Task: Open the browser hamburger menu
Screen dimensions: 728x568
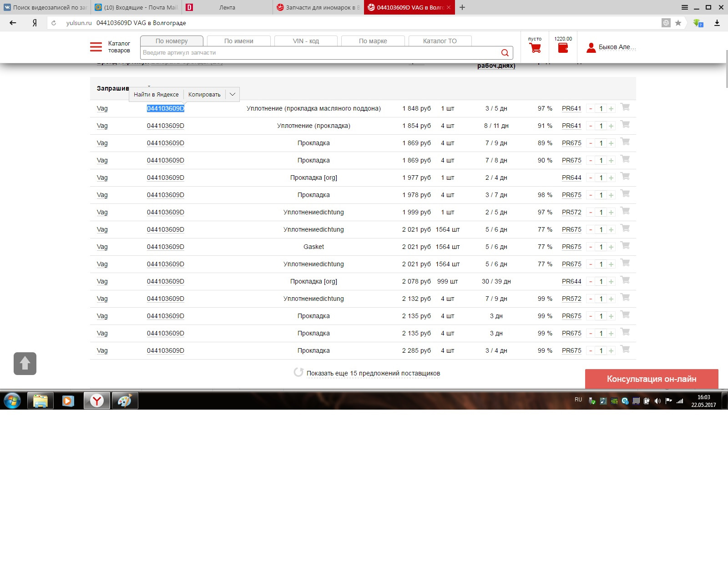Action: (x=685, y=7)
